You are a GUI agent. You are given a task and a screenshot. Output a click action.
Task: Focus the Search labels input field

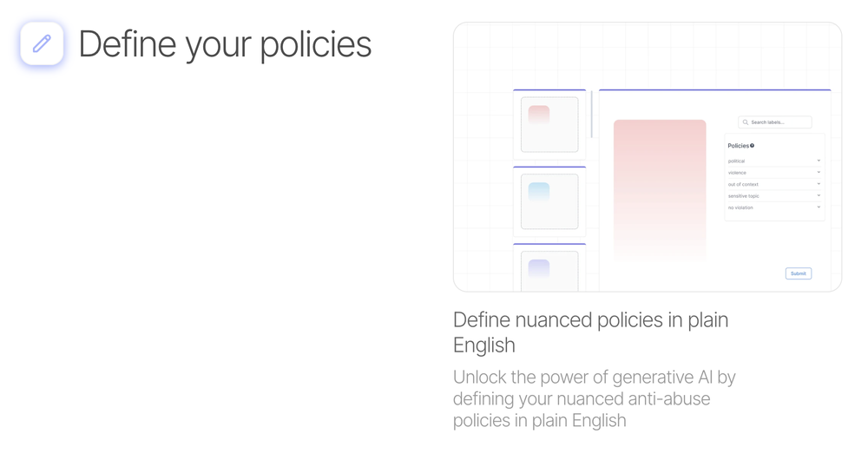[x=775, y=122]
